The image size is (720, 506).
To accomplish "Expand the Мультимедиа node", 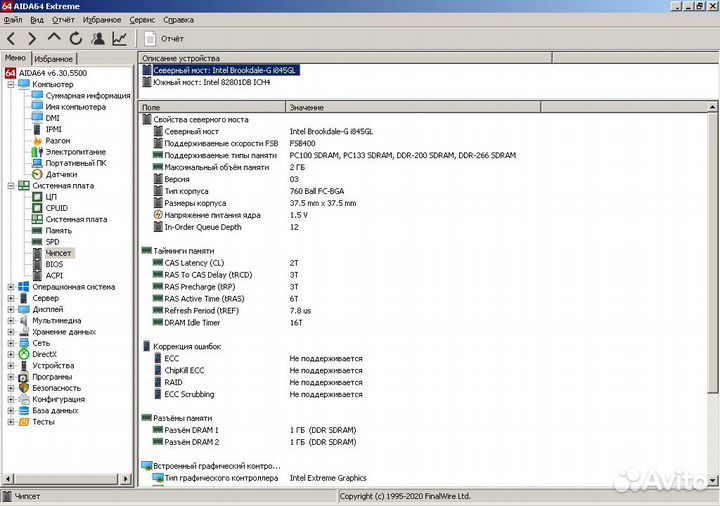I will point(11,320).
